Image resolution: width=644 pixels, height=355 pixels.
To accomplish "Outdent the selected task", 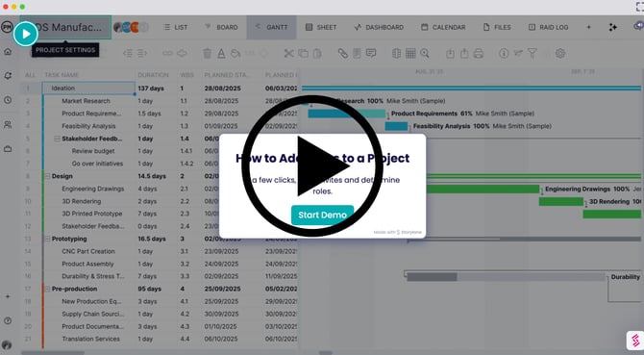I will click(x=128, y=54).
